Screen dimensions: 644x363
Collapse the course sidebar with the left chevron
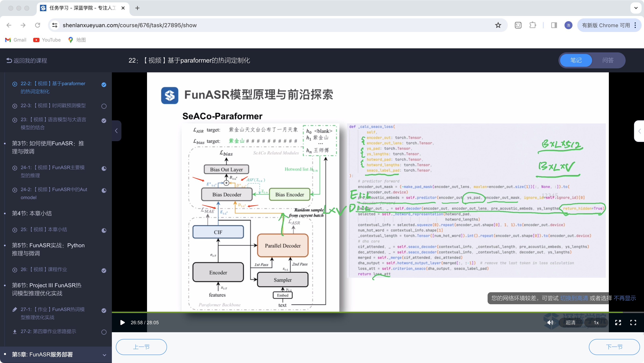[116, 131]
